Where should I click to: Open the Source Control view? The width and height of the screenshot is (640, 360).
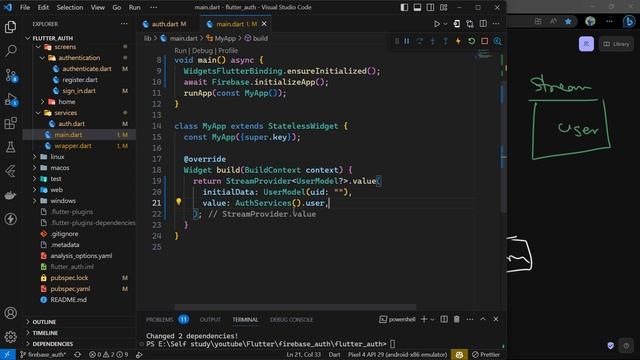point(11,75)
